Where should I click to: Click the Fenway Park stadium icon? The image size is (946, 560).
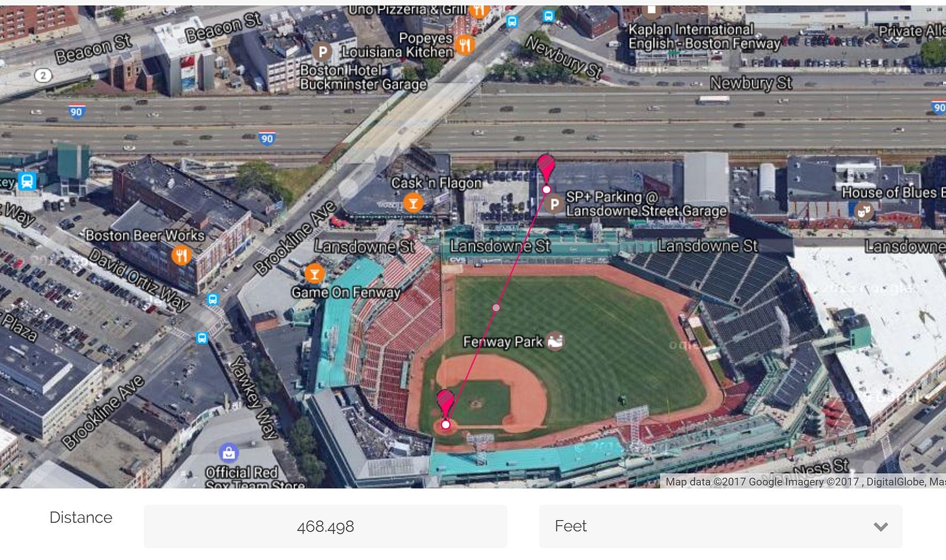555,341
